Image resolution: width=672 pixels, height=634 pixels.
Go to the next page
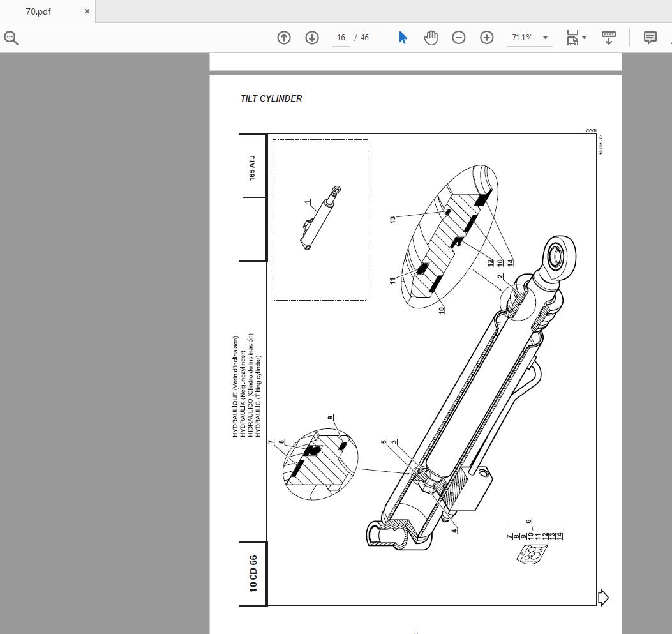[x=311, y=38]
